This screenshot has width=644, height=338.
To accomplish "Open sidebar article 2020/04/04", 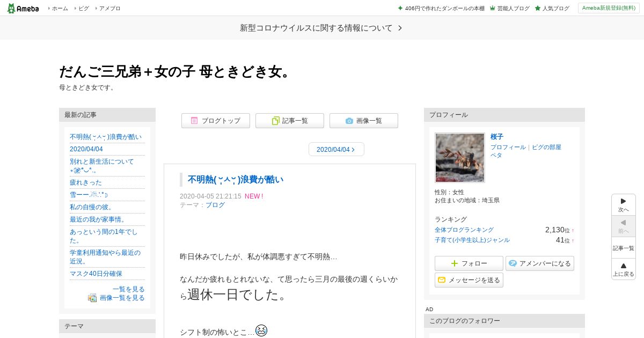I will point(86,149).
